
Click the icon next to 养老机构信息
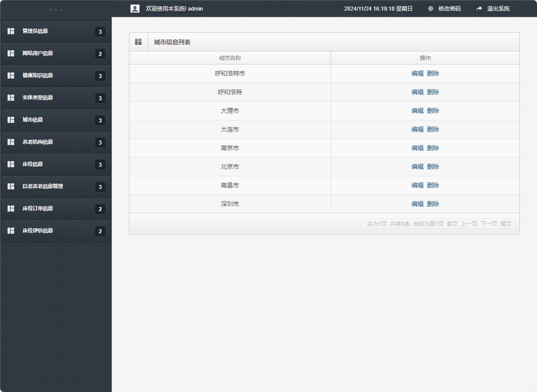coord(11,142)
